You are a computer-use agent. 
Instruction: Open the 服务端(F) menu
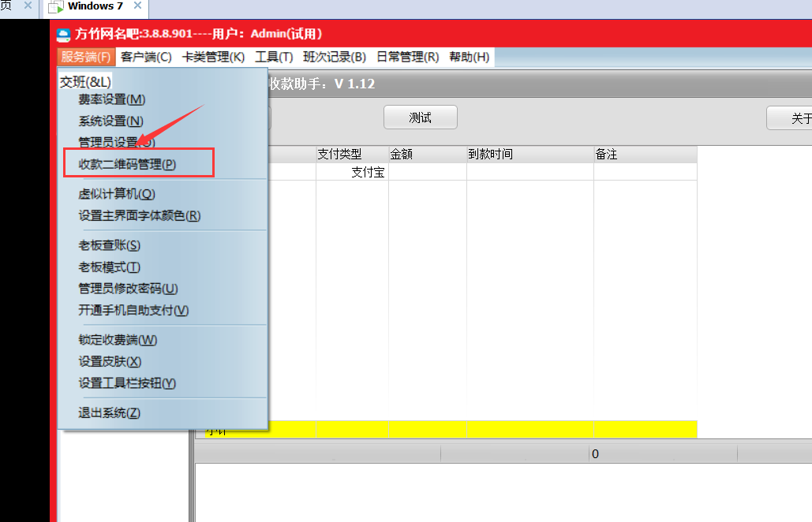[85, 57]
